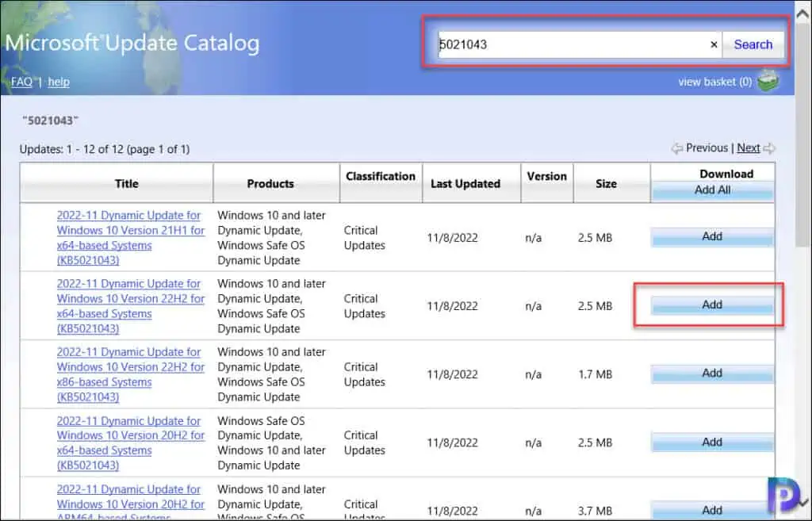Click the n/a version in the 22H2 x86 row
The height and width of the screenshot is (521, 812).
point(534,374)
